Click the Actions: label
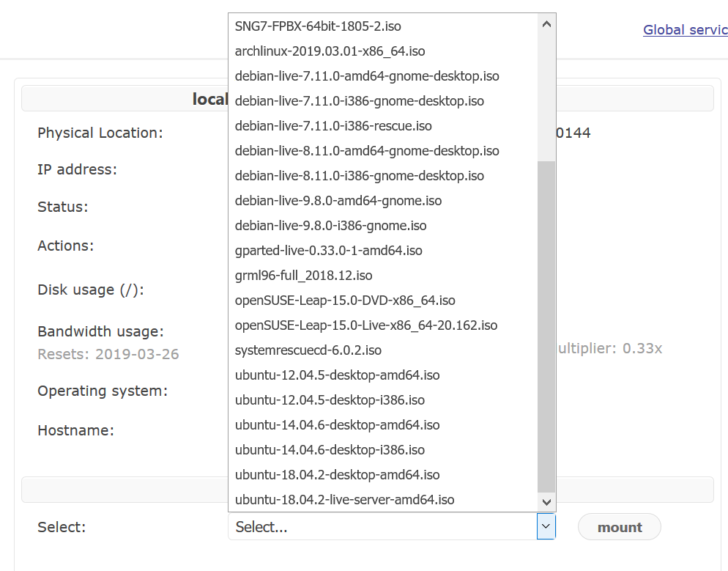Viewport: 728px width, 571px height. pyautogui.click(x=65, y=246)
